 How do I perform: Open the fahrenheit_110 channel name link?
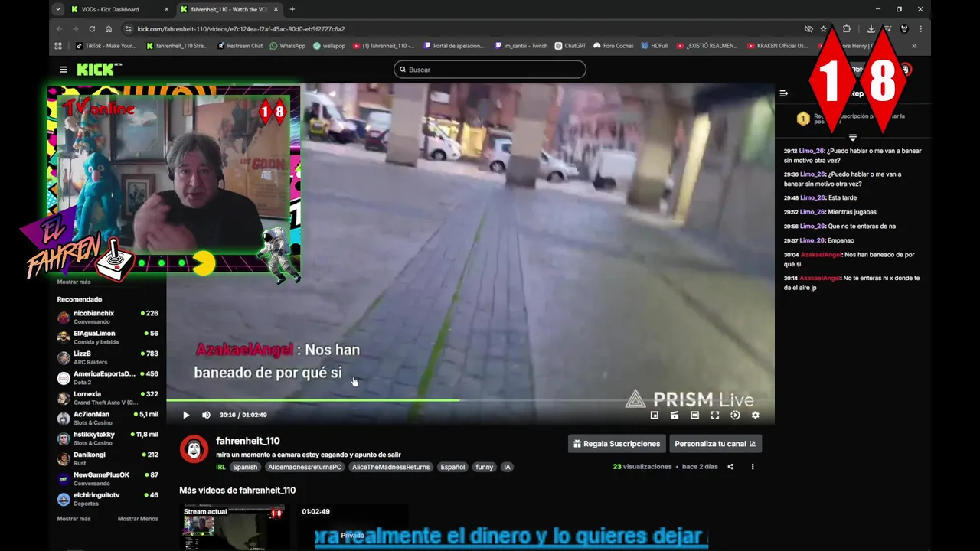[247, 441]
